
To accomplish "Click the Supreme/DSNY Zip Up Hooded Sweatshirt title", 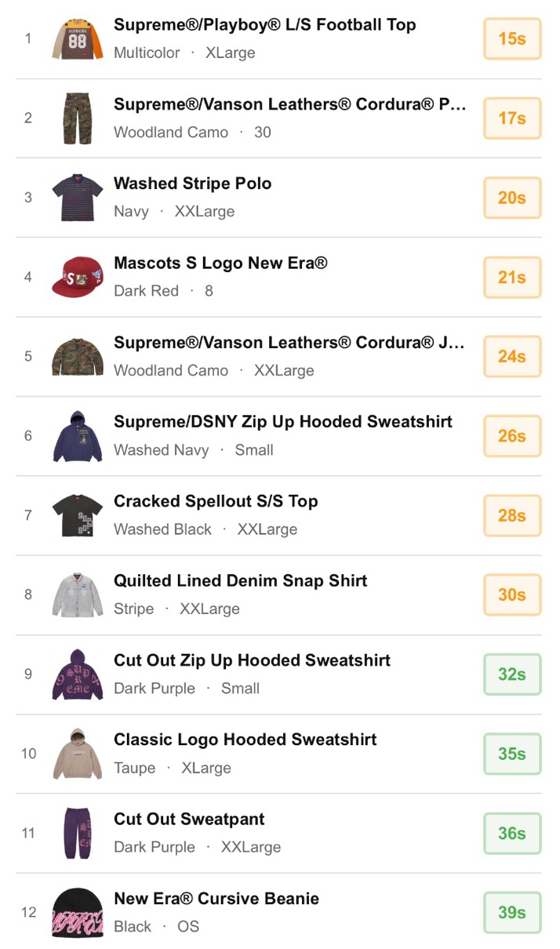I will click(x=282, y=422).
